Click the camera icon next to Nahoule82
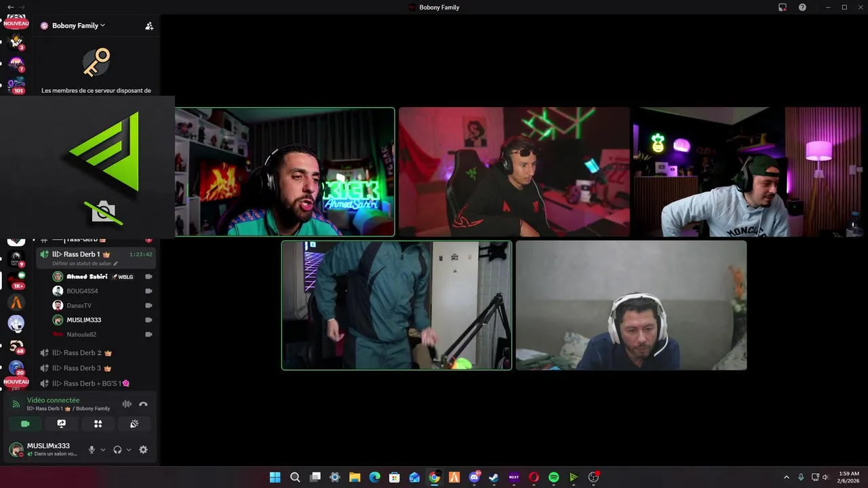 [149, 334]
